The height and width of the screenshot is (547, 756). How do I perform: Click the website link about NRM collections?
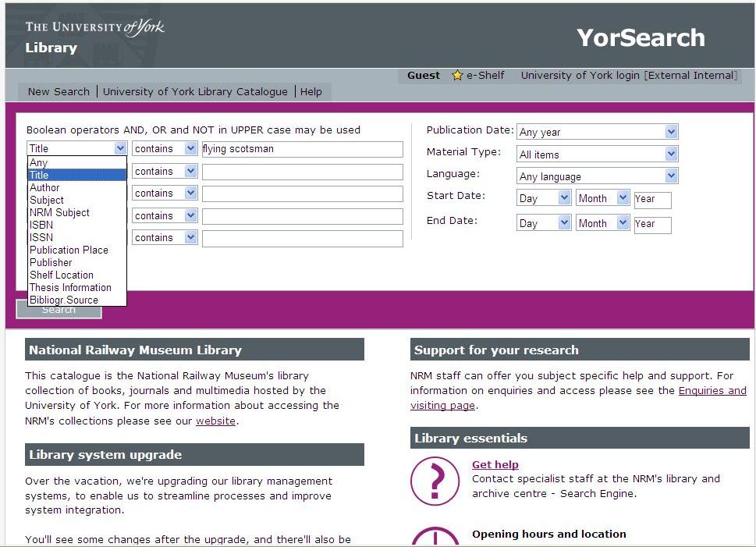[215, 421]
